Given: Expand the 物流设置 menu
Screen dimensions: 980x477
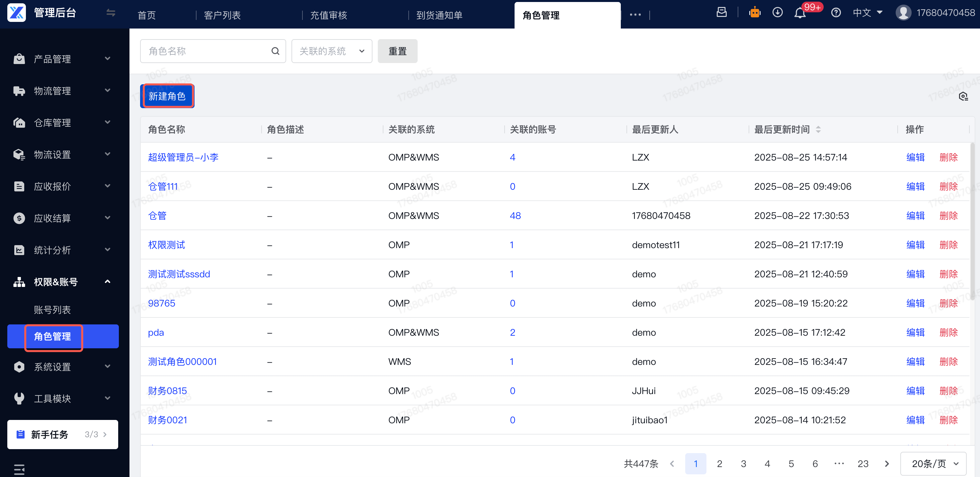Looking at the screenshot, I should click(108, 154).
